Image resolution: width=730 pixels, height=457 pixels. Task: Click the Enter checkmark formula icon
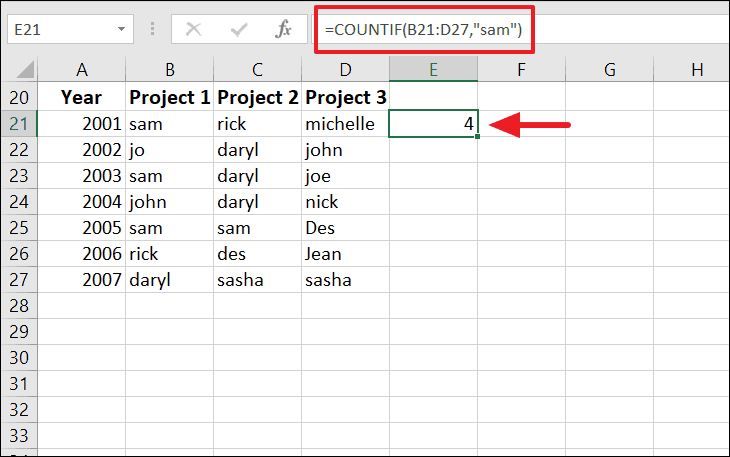point(239,30)
